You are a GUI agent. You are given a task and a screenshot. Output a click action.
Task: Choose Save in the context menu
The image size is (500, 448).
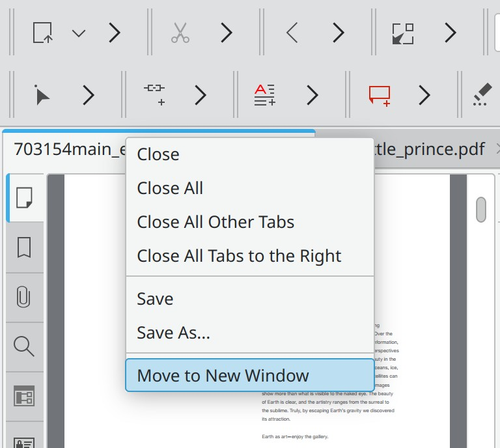pyautogui.click(x=250, y=299)
